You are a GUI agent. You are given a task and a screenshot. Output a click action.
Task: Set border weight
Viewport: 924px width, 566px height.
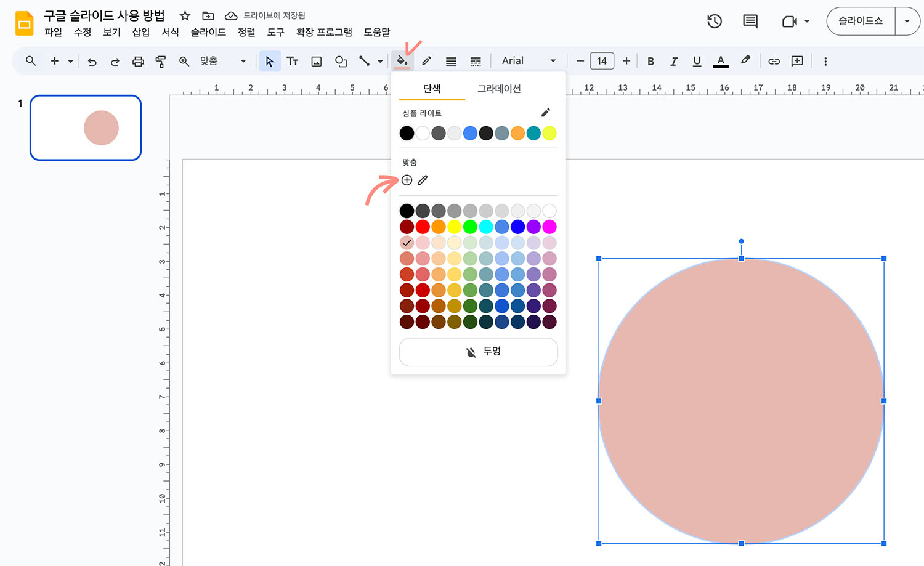click(x=451, y=61)
